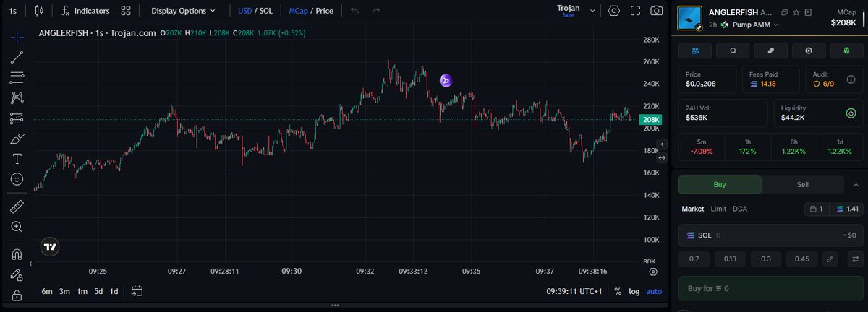Open the chart settings hexagon icon
Viewport: 868px width, 312px height.
pos(614,11)
